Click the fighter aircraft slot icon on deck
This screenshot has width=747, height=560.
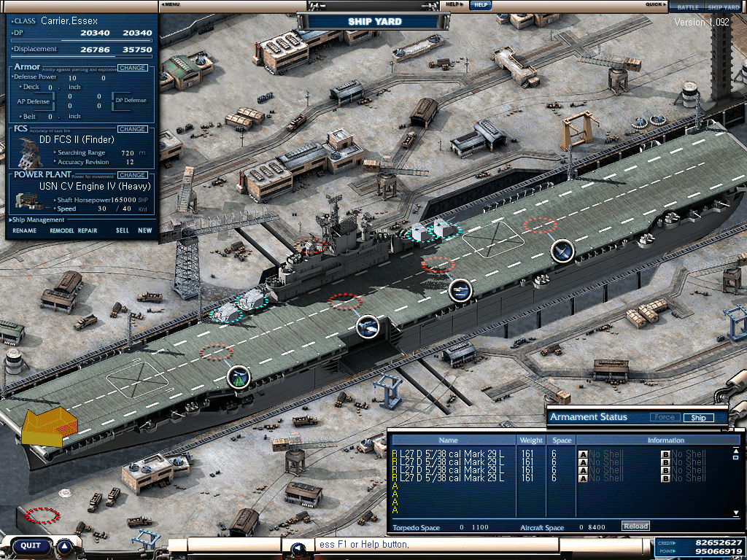click(562, 251)
